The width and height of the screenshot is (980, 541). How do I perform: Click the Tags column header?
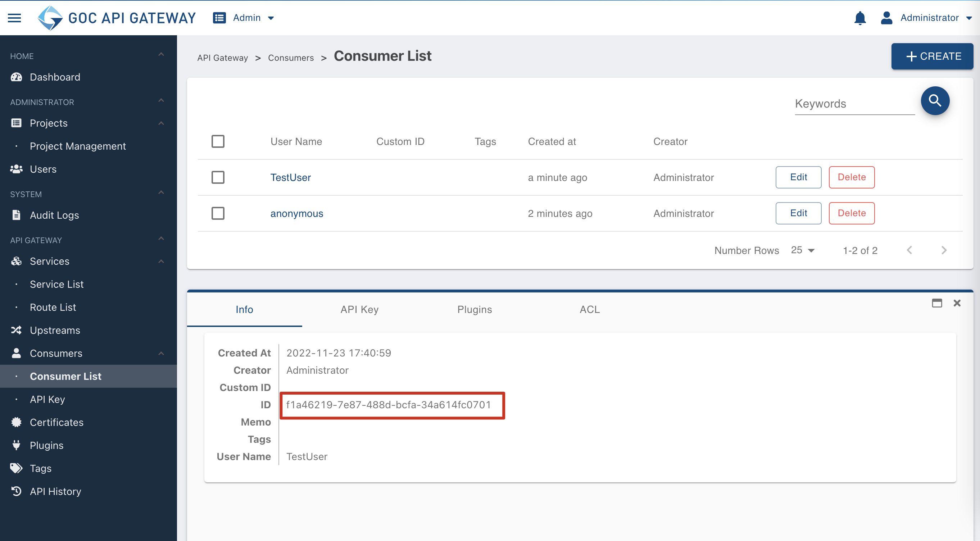click(485, 141)
